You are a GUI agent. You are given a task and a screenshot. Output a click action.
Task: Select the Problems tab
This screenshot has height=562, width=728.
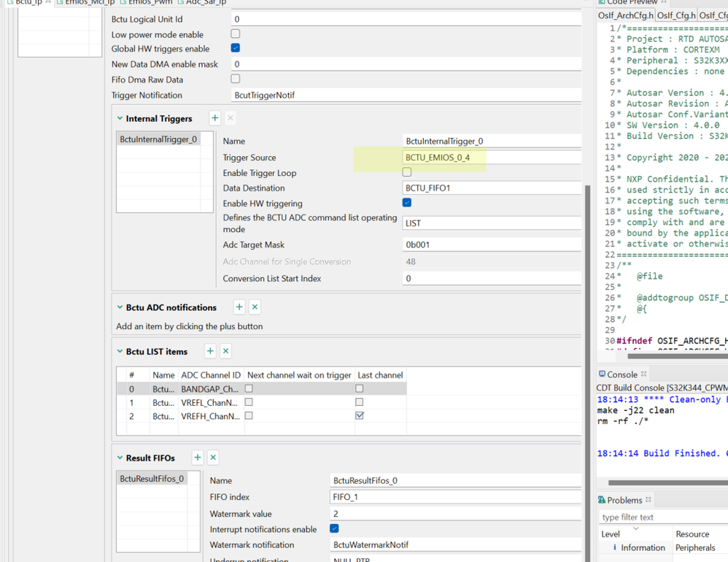coord(624,500)
